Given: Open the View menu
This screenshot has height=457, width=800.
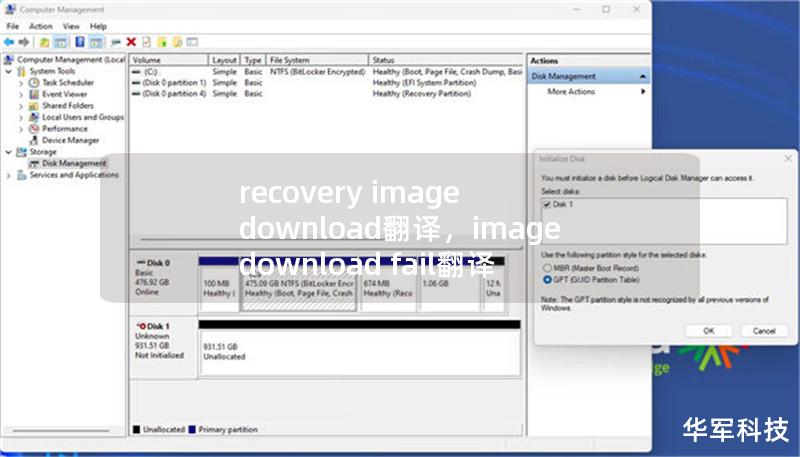Looking at the screenshot, I should click(x=71, y=26).
